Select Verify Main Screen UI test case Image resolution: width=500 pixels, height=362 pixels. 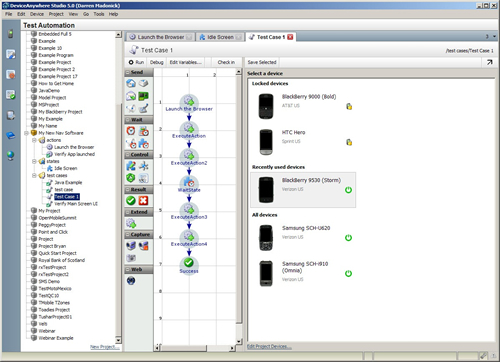76,204
